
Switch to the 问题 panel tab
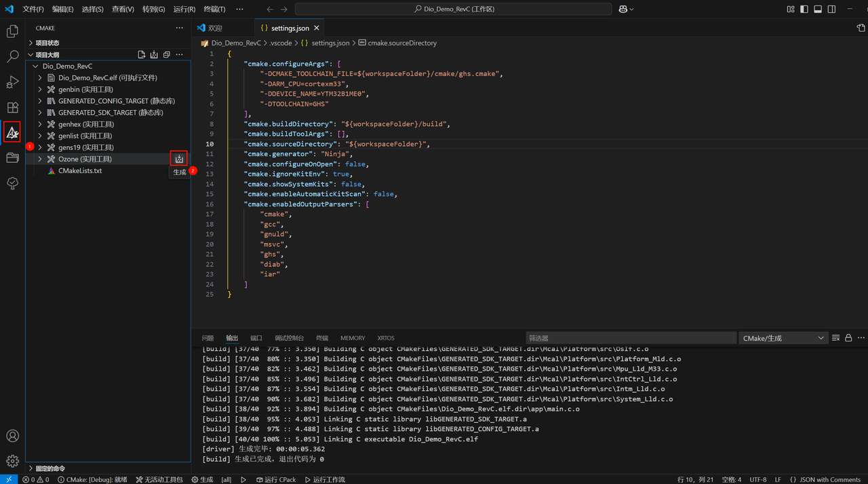point(208,338)
